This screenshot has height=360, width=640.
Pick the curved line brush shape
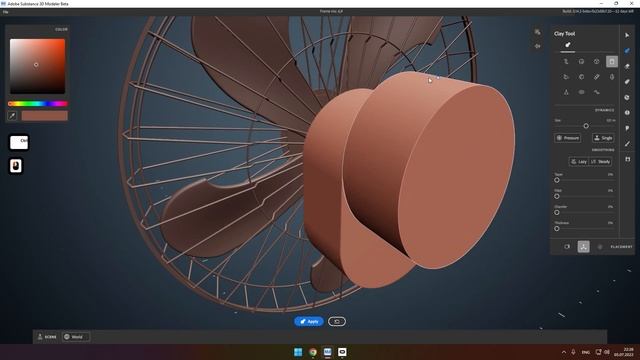(596, 92)
